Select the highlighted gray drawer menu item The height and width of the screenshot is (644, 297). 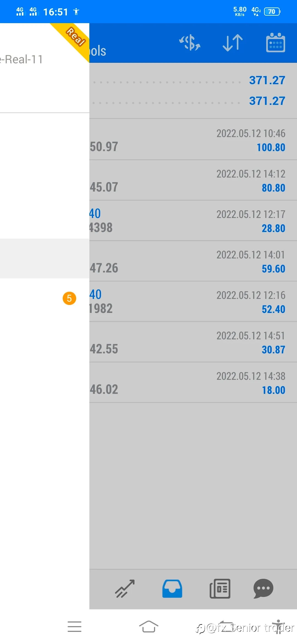pos(45,258)
